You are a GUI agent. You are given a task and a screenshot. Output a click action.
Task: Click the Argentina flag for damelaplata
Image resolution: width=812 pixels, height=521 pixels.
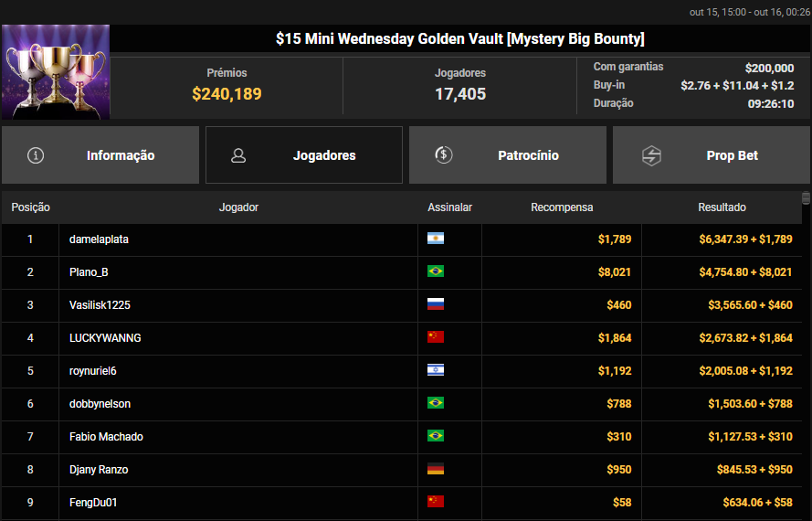pyautogui.click(x=436, y=239)
